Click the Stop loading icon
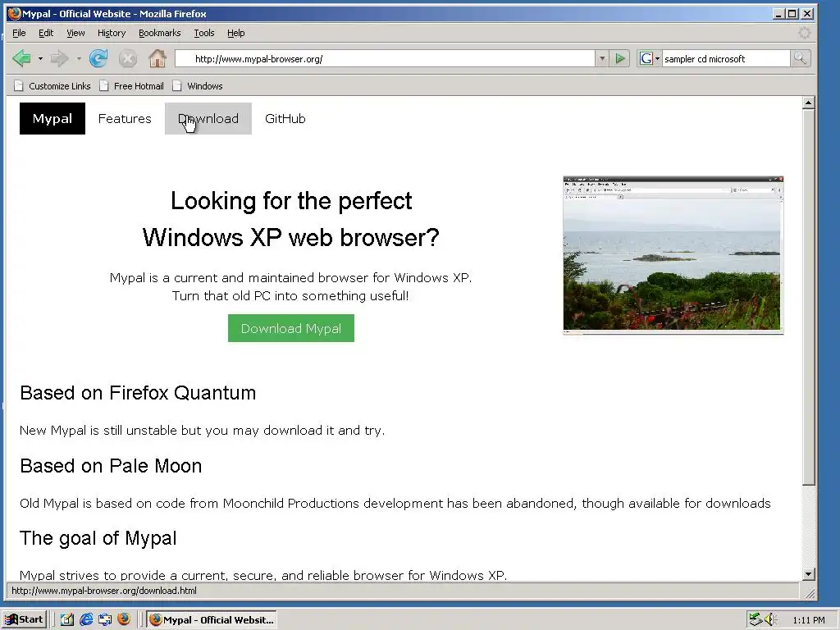This screenshot has height=630, width=840. coord(127,58)
